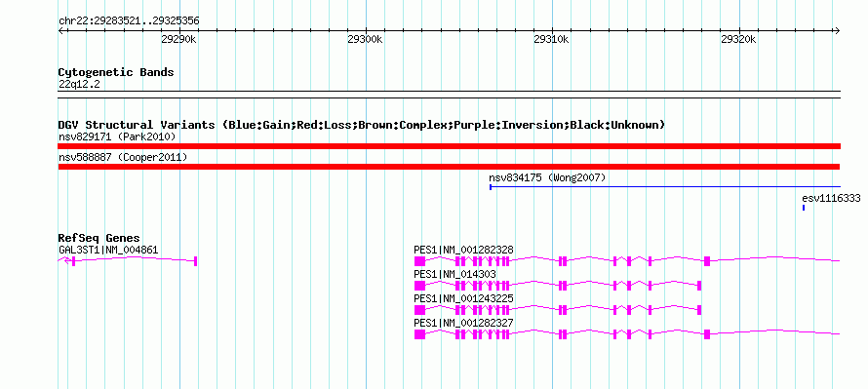This screenshot has height=389, width=868.
Task: Open the esv1116333 variant label
Action: pyautogui.click(x=831, y=198)
